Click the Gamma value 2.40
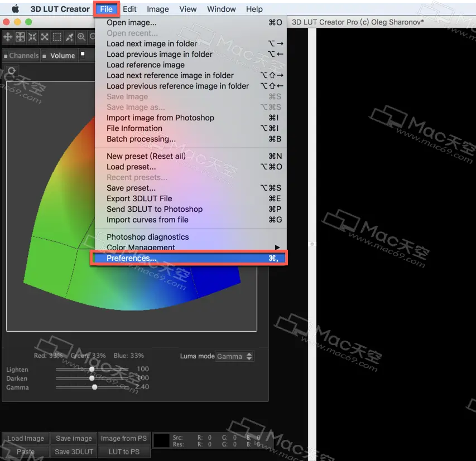Image resolution: width=476 pixels, height=461 pixels. [142, 387]
